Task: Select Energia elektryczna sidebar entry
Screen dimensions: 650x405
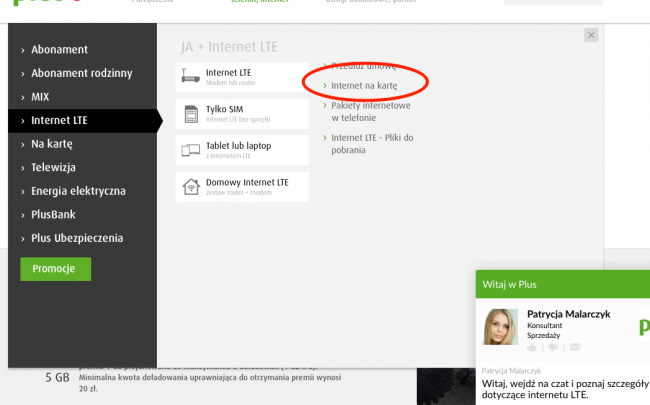Action: (x=78, y=191)
